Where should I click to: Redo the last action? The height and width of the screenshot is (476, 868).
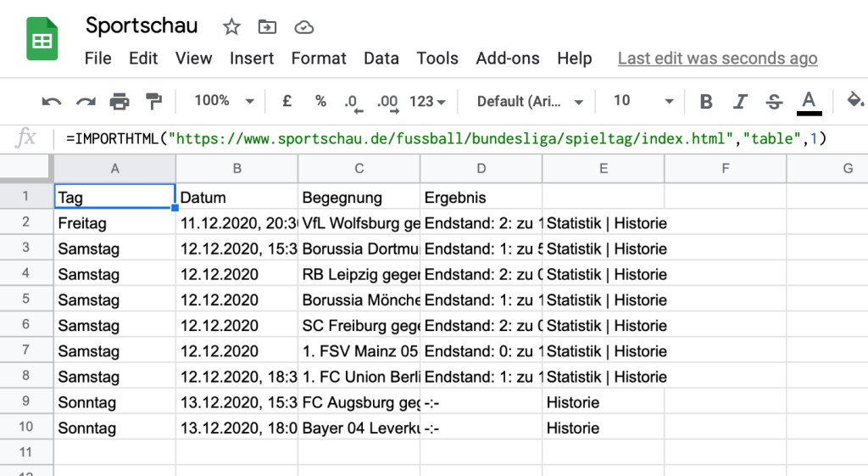86,102
